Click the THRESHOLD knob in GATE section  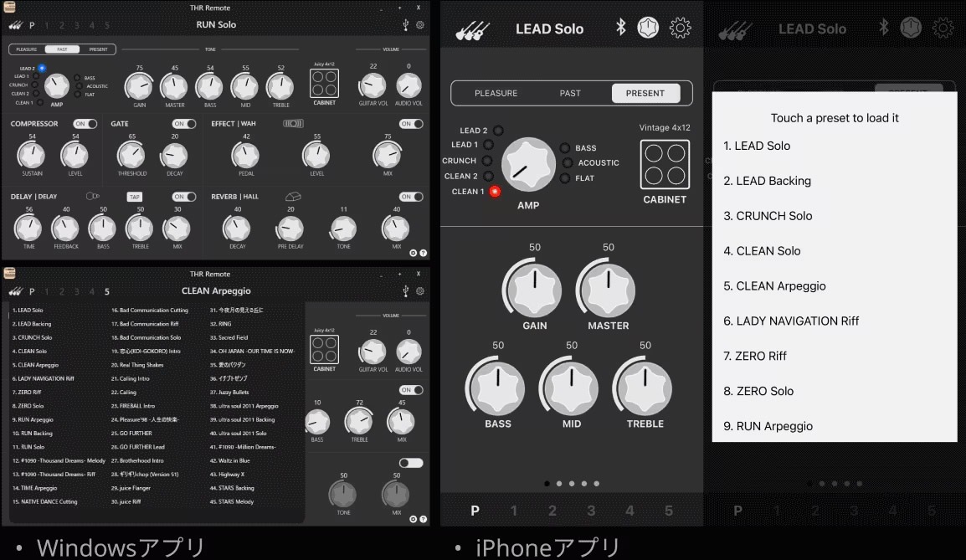coord(131,156)
